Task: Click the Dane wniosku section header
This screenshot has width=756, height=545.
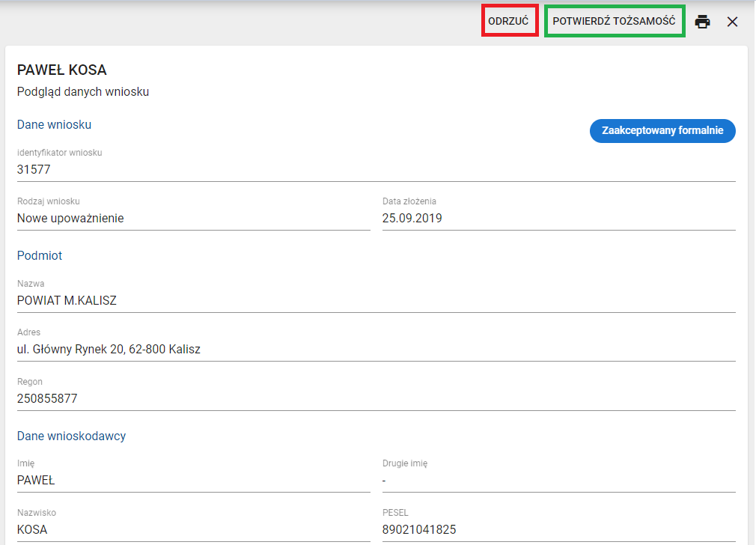Action: [54, 124]
